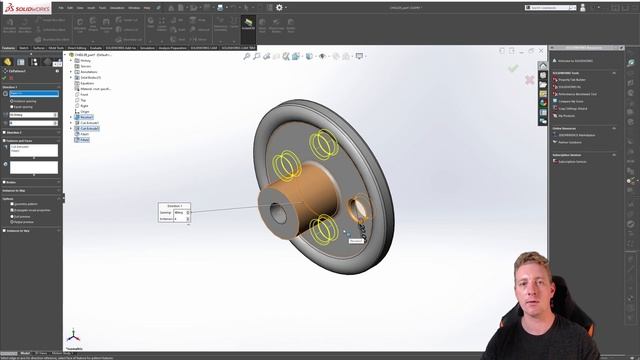Open the ConfigurationManager tab icon
This screenshot has height=360, width=640.
(x=34, y=62)
